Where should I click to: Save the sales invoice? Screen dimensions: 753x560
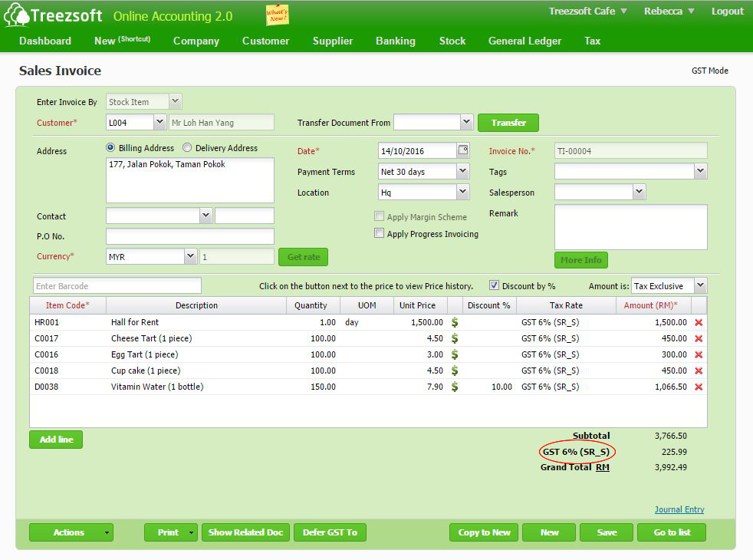pos(606,532)
